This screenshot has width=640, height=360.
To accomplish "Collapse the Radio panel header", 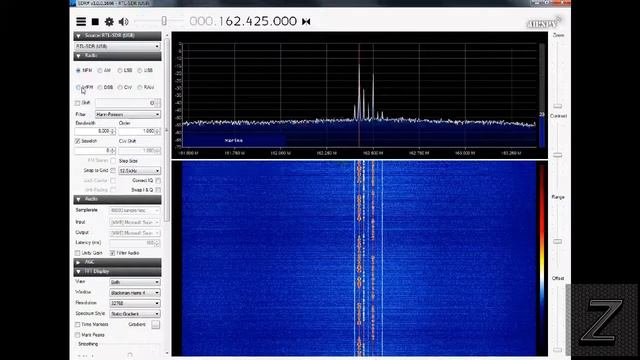I will click(x=118, y=56).
